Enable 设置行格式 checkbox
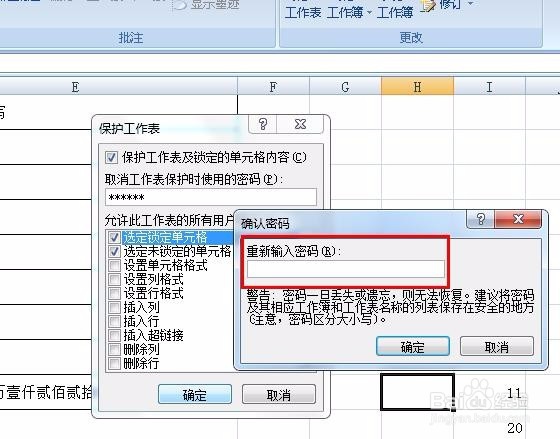Screen dimensions: 560x439 [x=114, y=293]
